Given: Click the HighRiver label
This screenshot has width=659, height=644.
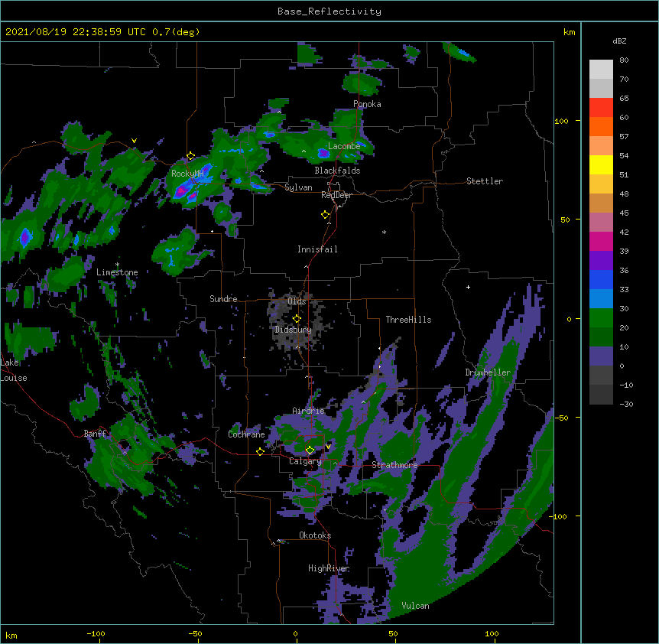Looking at the screenshot, I should [x=329, y=568].
